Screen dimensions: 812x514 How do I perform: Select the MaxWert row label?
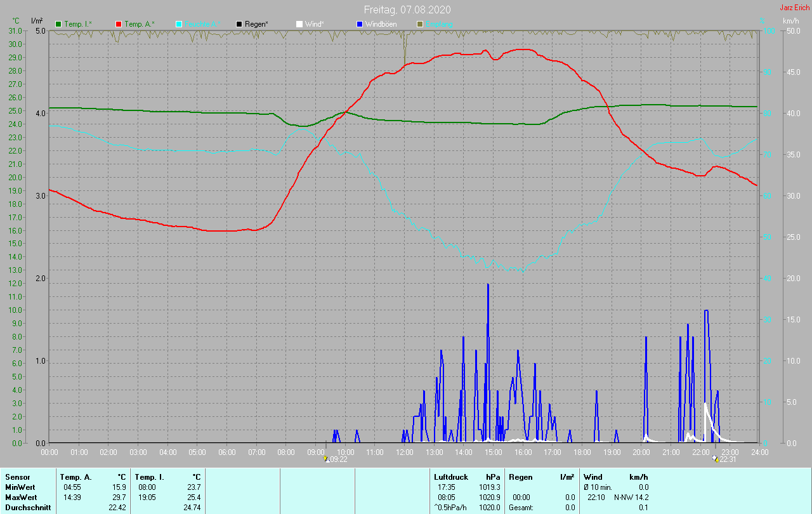pyautogui.click(x=20, y=498)
